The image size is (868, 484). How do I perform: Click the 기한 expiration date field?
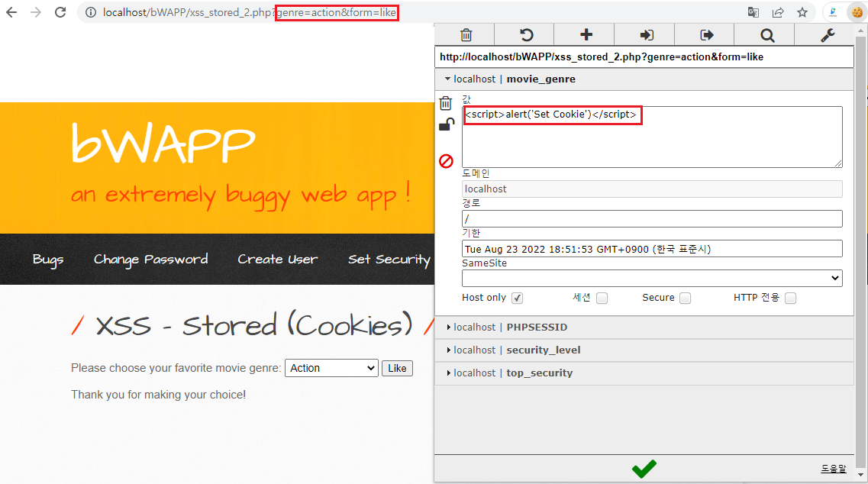click(x=652, y=249)
